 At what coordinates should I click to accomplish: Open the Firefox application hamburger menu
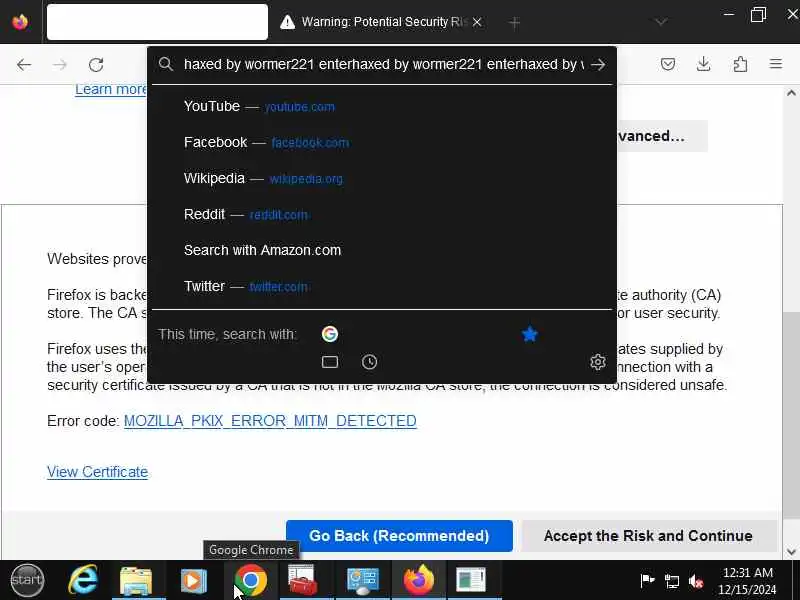pyautogui.click(x=776, y=64)
